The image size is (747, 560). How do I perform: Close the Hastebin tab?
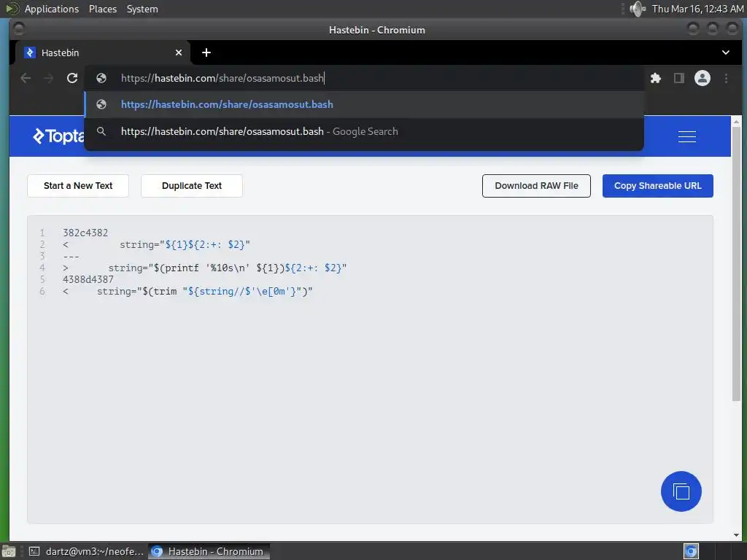[179, 52]
